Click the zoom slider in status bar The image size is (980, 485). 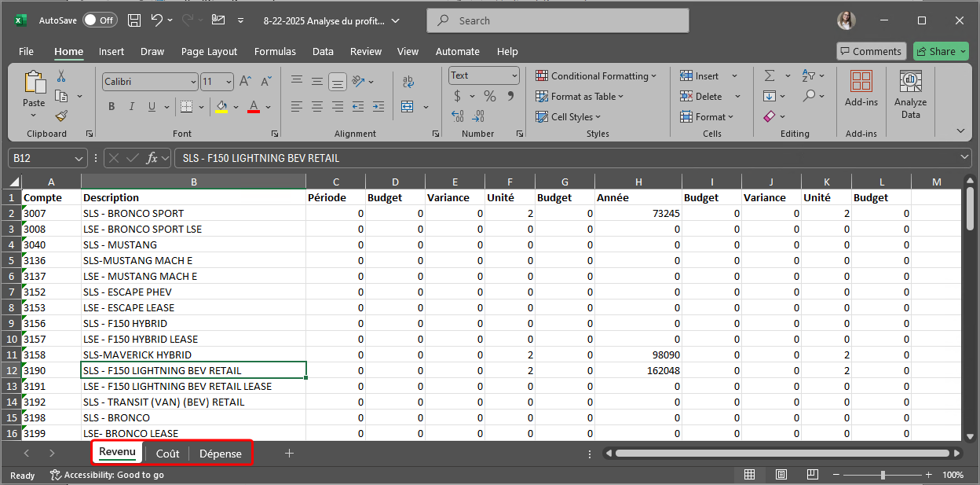[883, 475]
